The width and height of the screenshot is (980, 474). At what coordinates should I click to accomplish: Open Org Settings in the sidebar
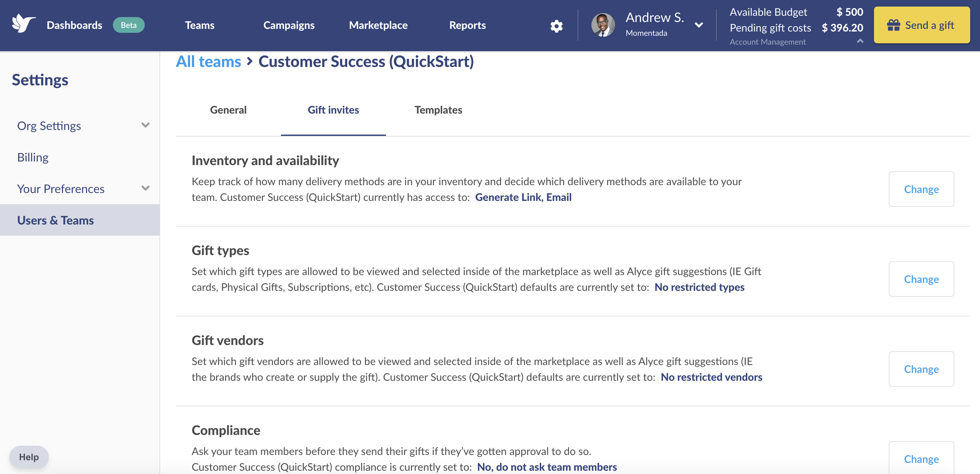[49, 125]
